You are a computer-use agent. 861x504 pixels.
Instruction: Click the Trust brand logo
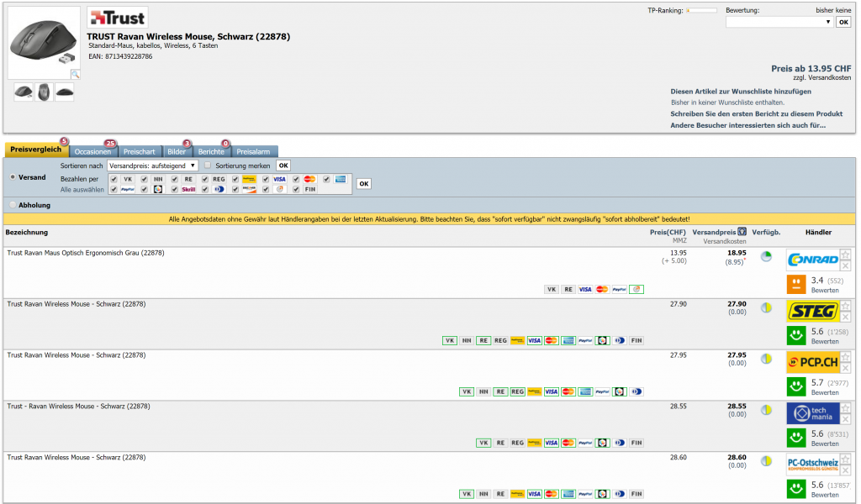coord(117,18)
